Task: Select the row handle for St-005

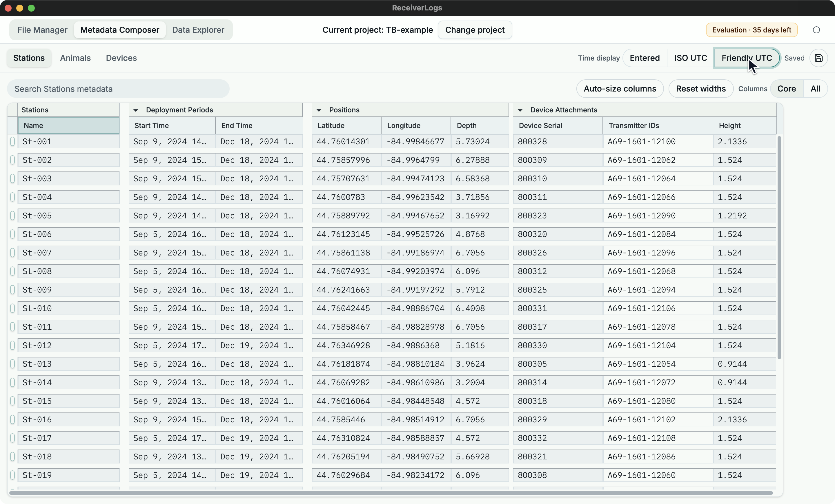Action: (x=12, y=216)
